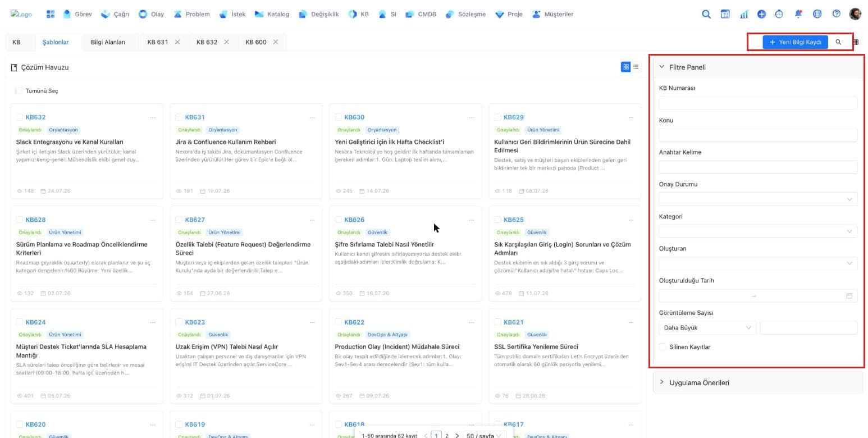Open the Kategori dropdown in filter panel
868x438 pixels.
point(758,231)
